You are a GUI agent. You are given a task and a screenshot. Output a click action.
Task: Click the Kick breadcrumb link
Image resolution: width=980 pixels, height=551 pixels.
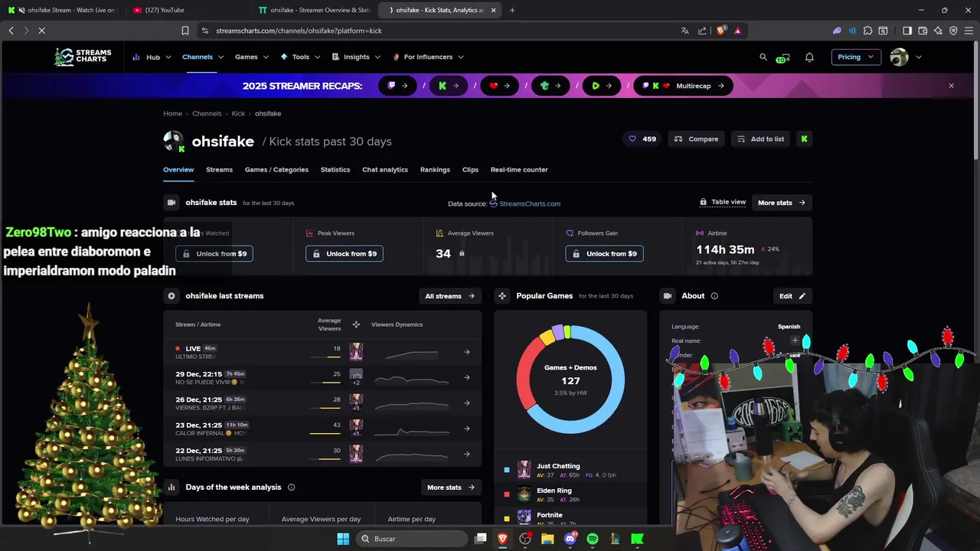(x=238, y=114)
